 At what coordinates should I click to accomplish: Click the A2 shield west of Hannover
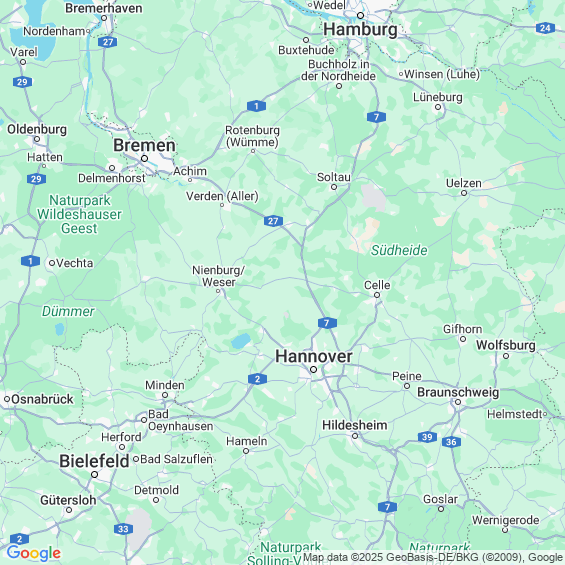[x=257, y=379]
